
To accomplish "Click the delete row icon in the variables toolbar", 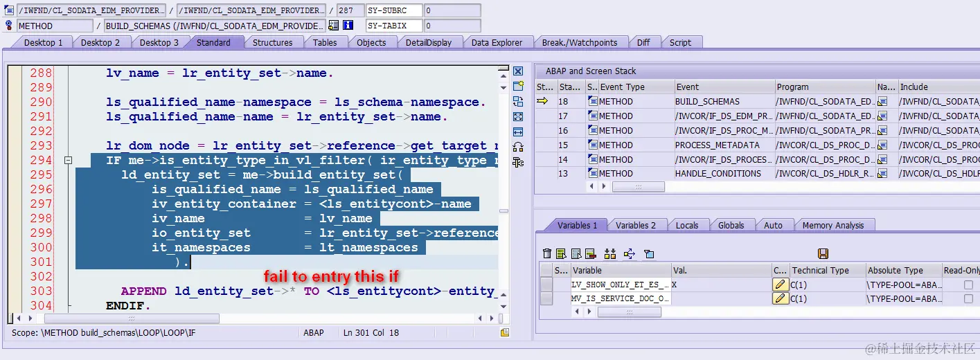I will [x=591, y=254].
